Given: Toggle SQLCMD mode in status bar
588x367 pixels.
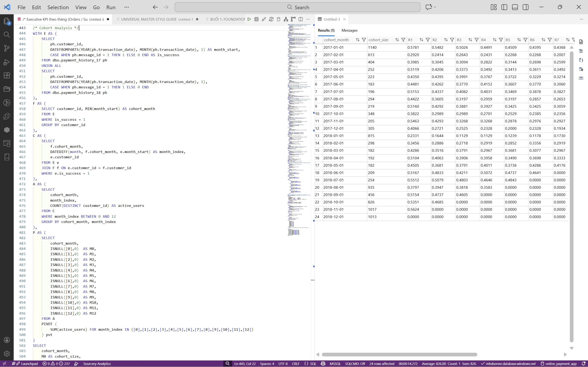Looking at the screenshot, I should 355,364.
